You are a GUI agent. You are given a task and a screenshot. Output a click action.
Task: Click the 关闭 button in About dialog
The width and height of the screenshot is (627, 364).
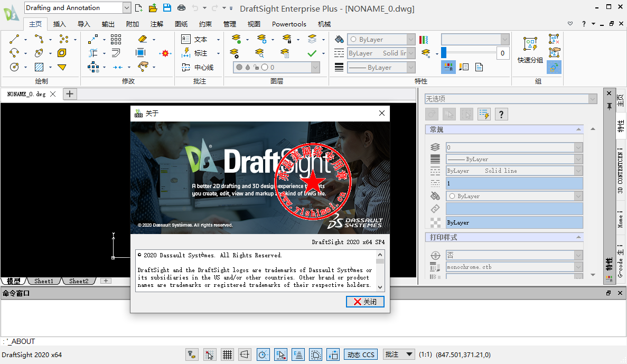click(365, 302)
